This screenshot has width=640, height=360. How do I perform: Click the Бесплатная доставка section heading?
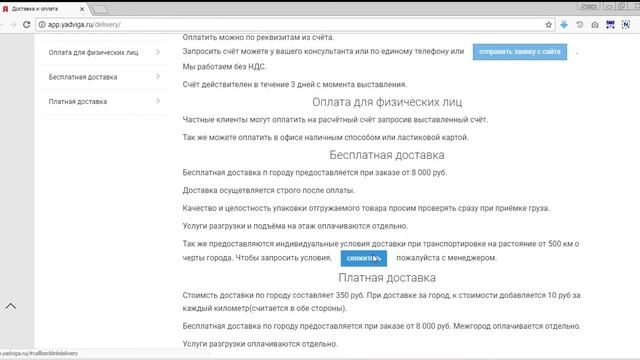387,155
